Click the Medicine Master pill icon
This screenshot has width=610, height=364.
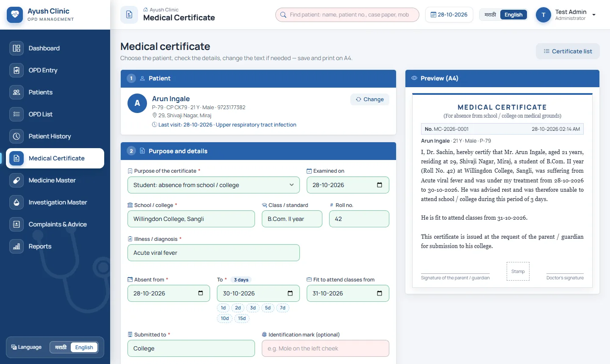click(x=17, y=180)
